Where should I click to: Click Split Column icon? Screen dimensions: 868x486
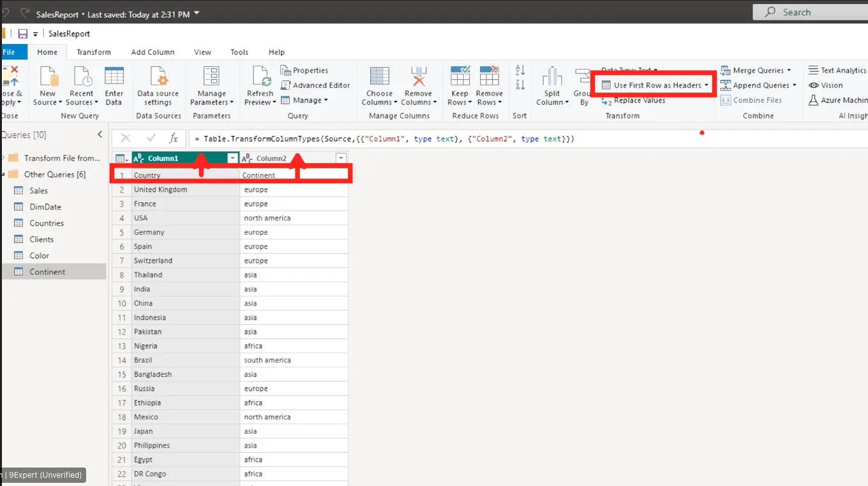coord(552,76)
